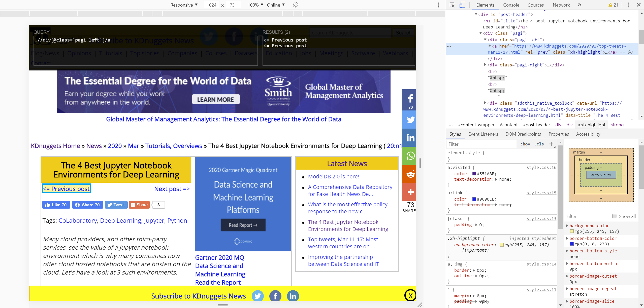
Task: Expand the div class pagi-right node
Action: pos(485,65)
